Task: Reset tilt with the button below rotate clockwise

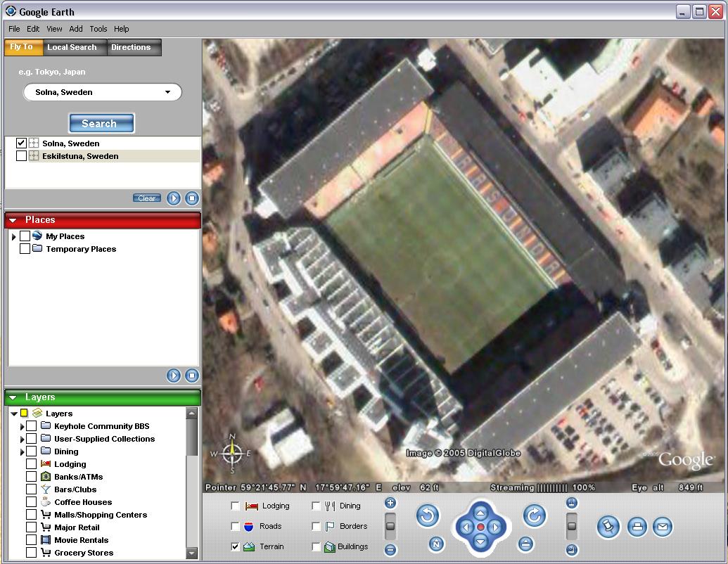Action: [525, 544]
